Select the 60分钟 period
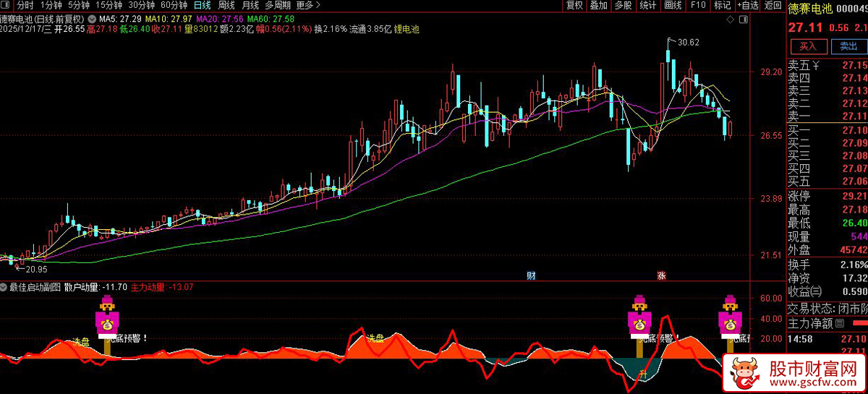 (174, 5)
